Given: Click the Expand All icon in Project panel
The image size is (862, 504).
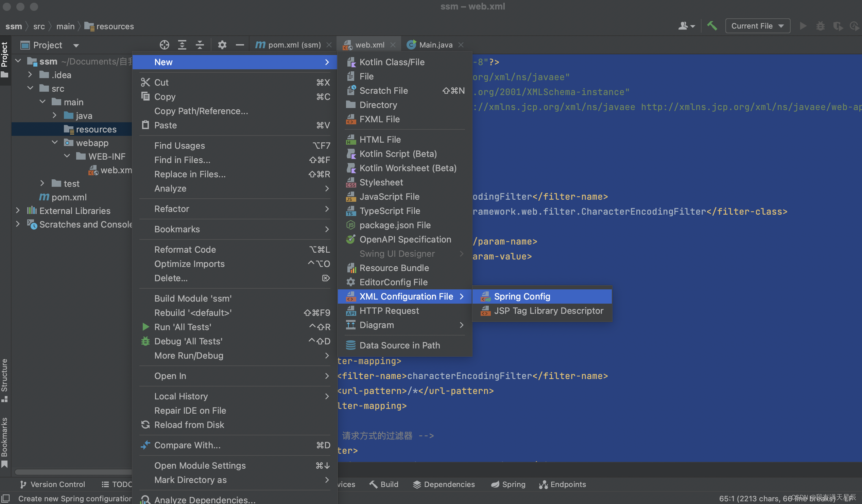Looking at the screenshot, I should tap(182, 45).
